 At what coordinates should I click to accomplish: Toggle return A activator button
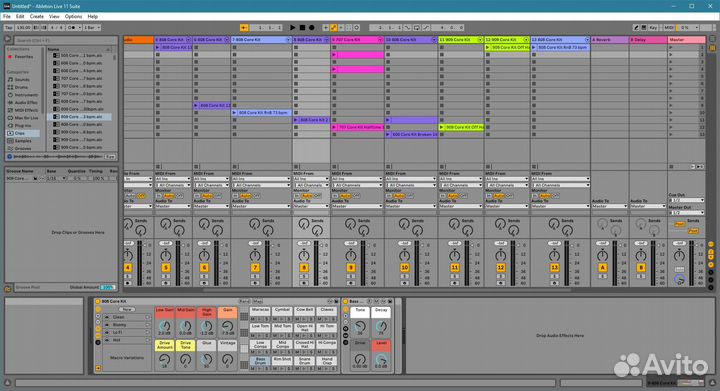(x=602, y=268)
